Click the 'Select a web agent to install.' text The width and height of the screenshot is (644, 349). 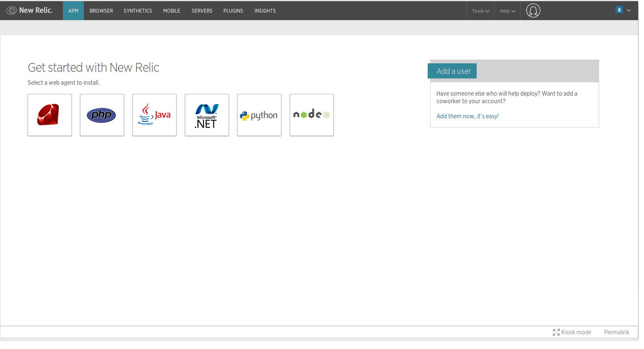64,83
